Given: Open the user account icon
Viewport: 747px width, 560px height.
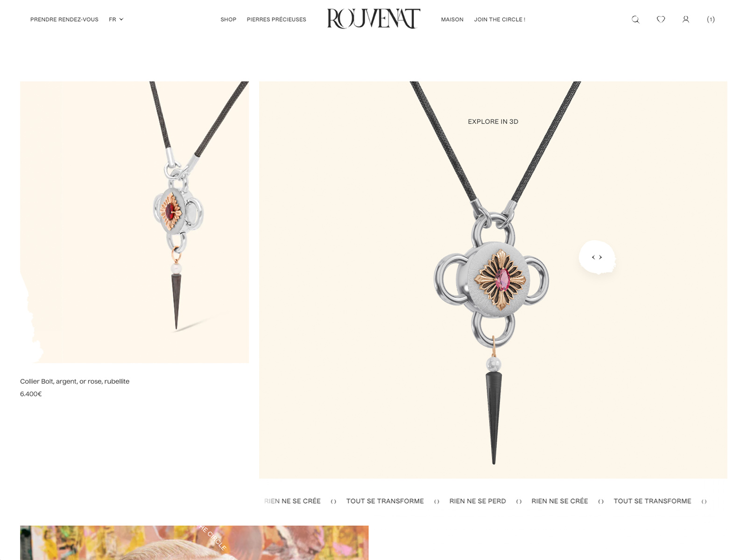Looking at the screenshot, I should pyautogui.click(x=686, y=19).
